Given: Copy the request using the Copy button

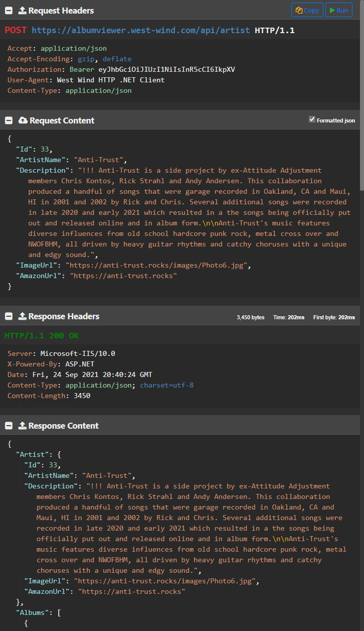Looking at the screenshot, I should pos(307,10).
